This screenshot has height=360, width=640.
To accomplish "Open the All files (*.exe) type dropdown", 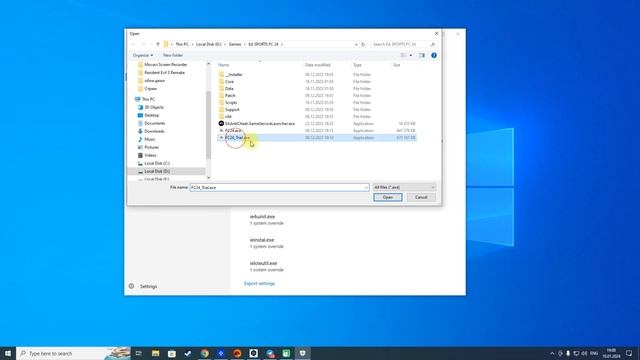I will coord(404,187).
